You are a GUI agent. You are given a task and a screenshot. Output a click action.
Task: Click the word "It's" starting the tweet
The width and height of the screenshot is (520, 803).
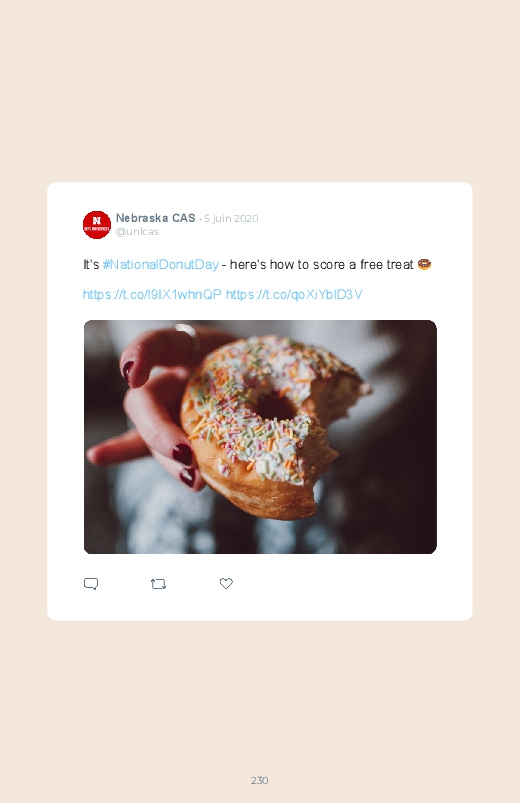(x=91, y=265)
